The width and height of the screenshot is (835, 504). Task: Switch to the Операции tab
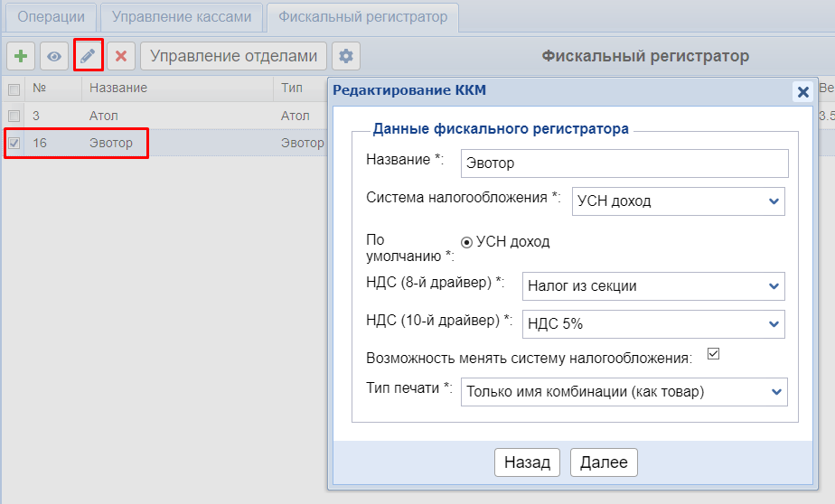[x=52, y=17]
